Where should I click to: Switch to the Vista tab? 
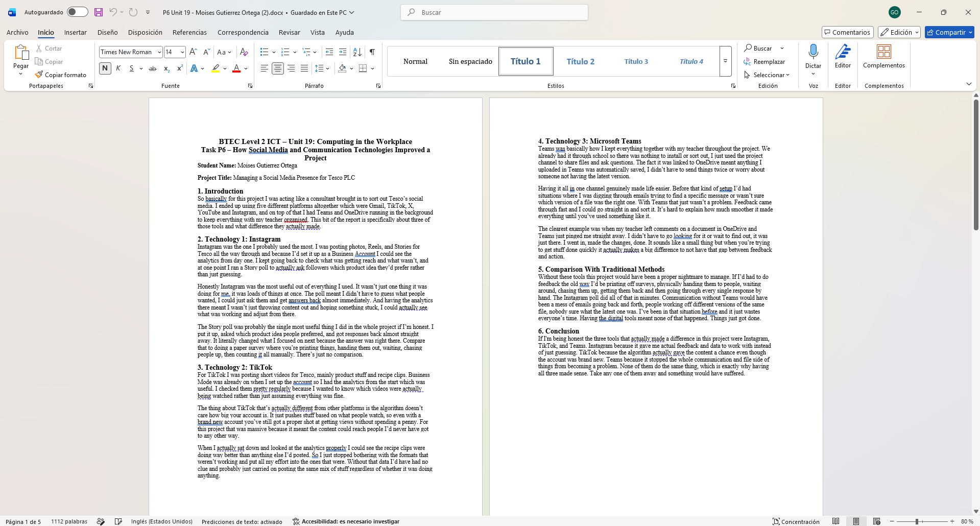[318, 32]
